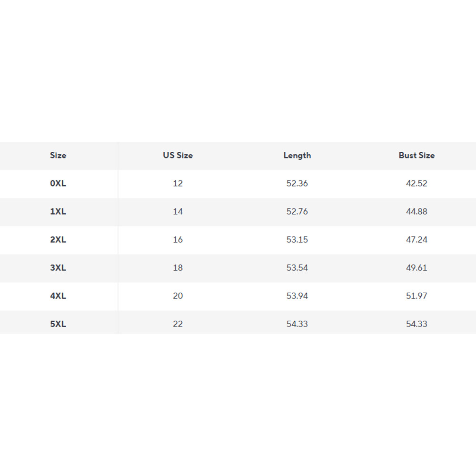Click the US Size column header

click(178, 155)
